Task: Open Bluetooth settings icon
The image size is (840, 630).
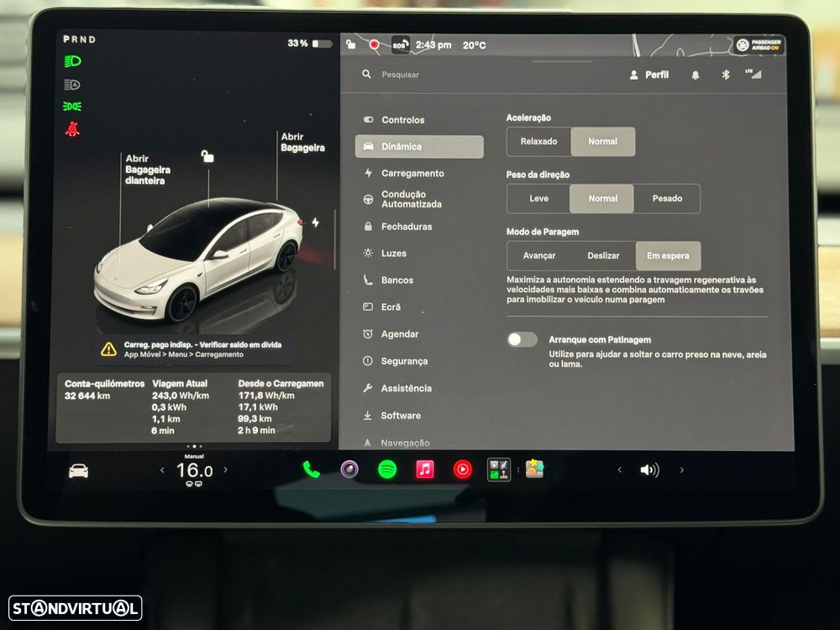Action: 726,75
